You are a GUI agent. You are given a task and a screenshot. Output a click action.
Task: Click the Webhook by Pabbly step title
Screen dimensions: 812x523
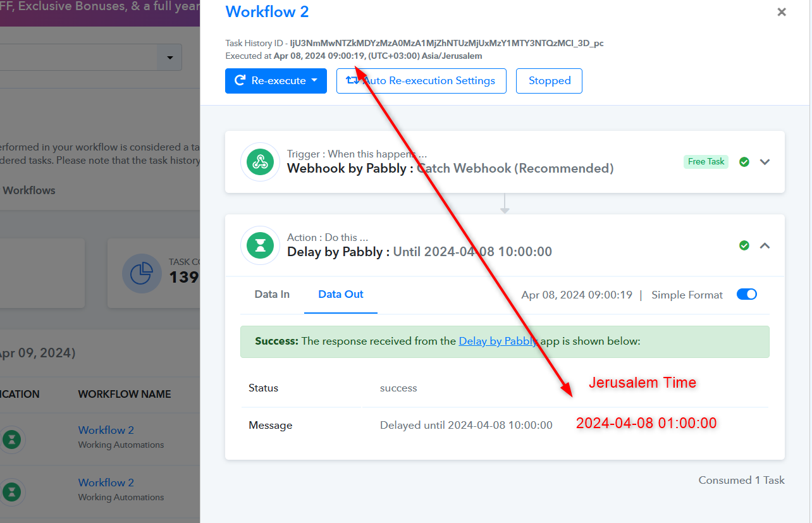pyautogui.click(x=450, y=168)
